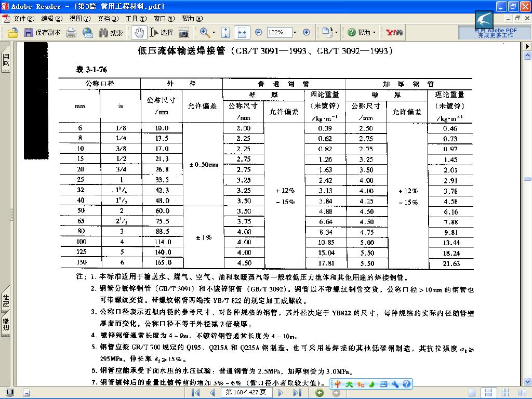
Task: Open the 帮助 toolbar dropdown arrow
Action: coord(375,33)
